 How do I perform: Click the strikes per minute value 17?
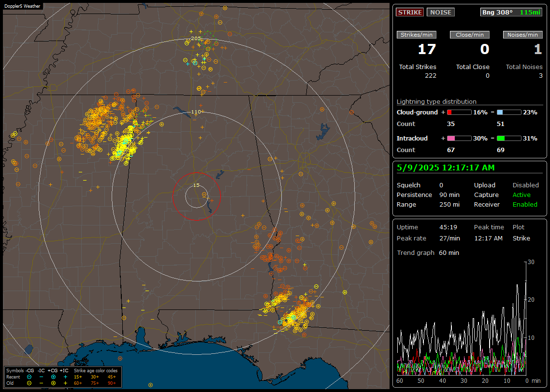point(427,49)
